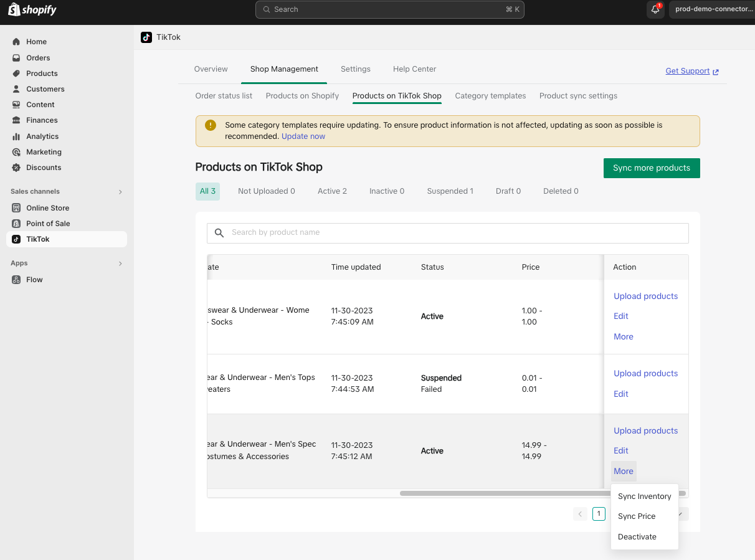Expand the Sales channels section chevron

coord(120,192)
